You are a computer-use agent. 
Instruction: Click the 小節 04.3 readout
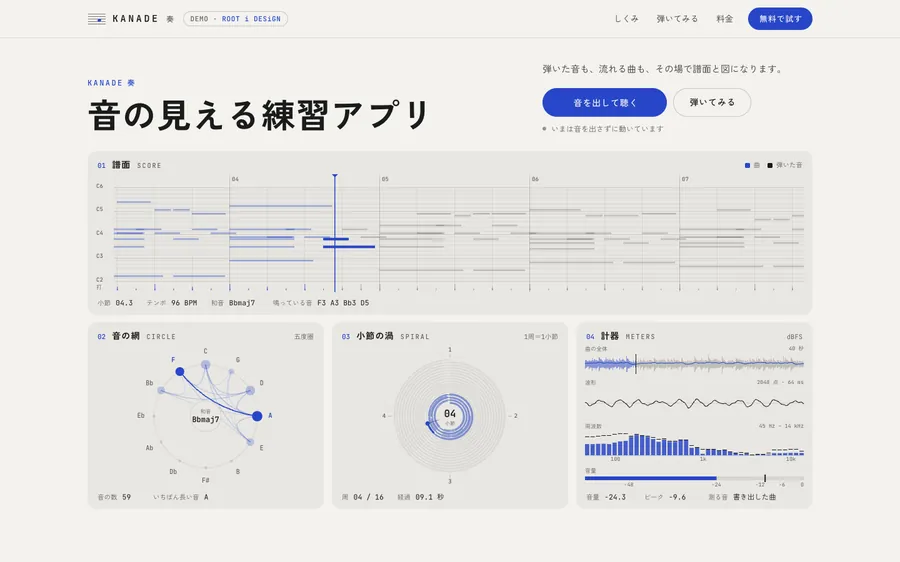115,303
